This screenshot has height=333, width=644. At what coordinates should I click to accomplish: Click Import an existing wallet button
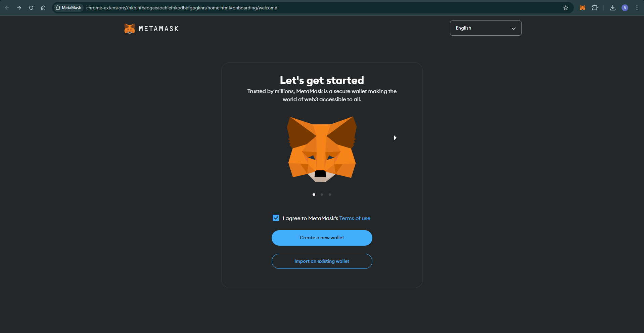pos(322,261)
